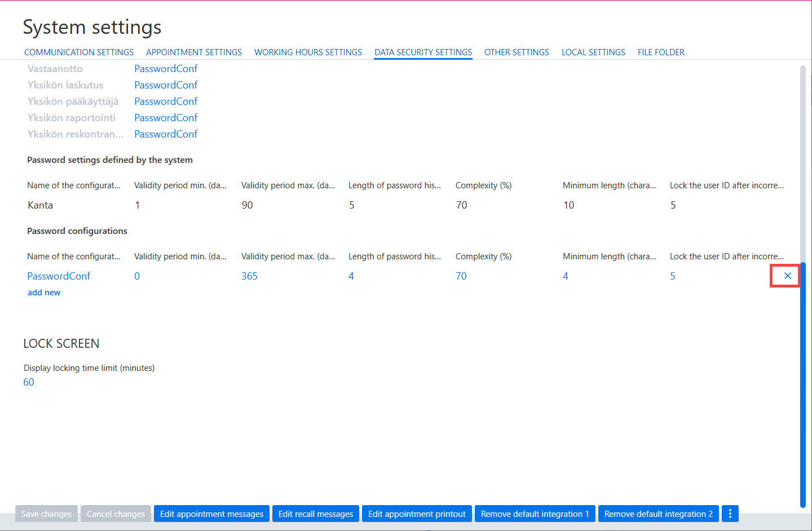Edit display locking time limit value 60
812x531 pixels.
coord(29,382)
